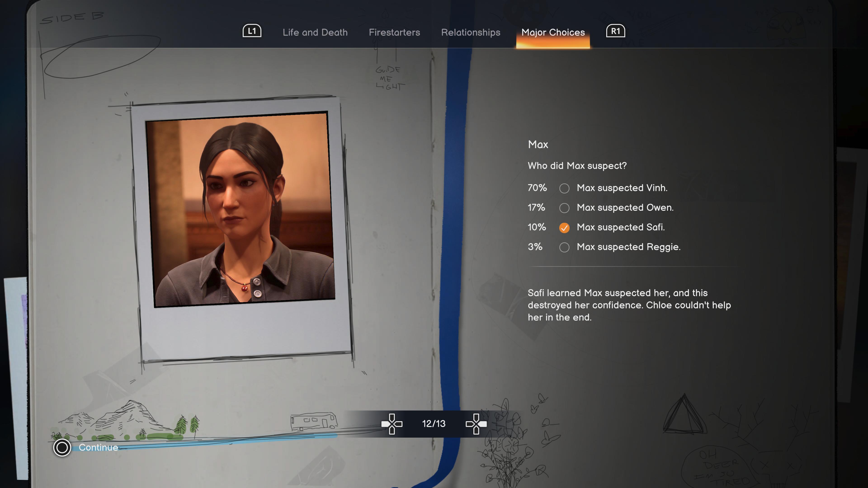Click the Continue label

tap(98, 448)
